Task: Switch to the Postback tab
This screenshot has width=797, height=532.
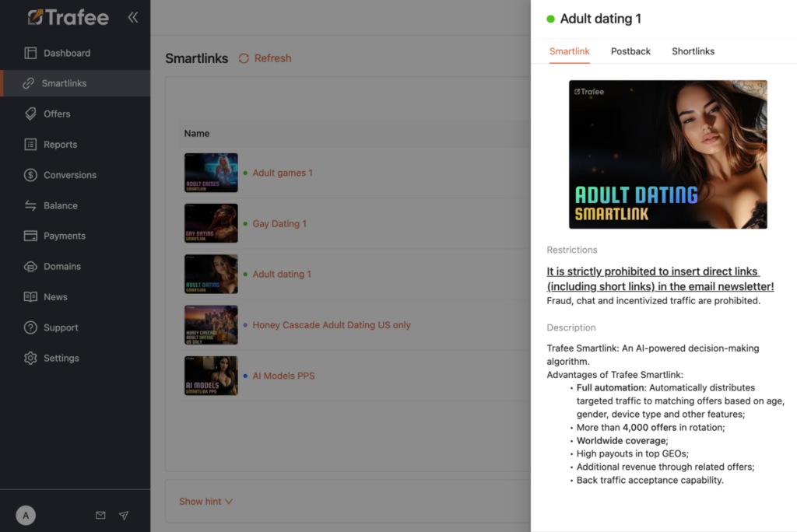Action: (x=630, y=51)
